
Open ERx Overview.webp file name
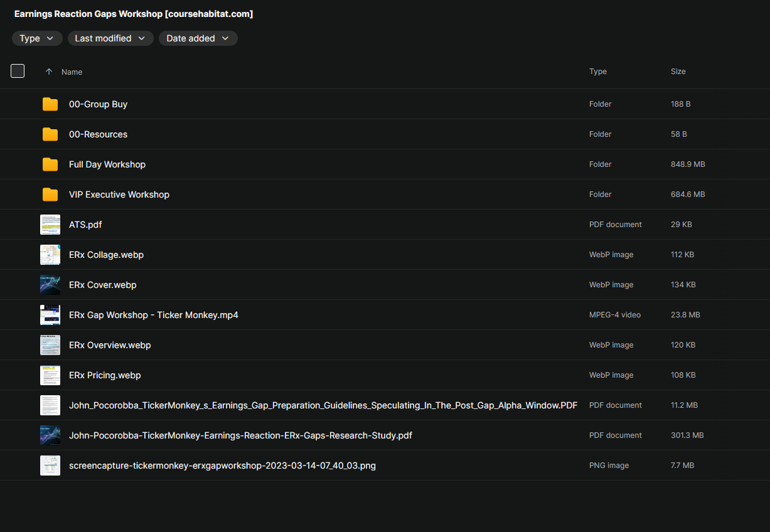pyautogui.click(x=110, y=345)
